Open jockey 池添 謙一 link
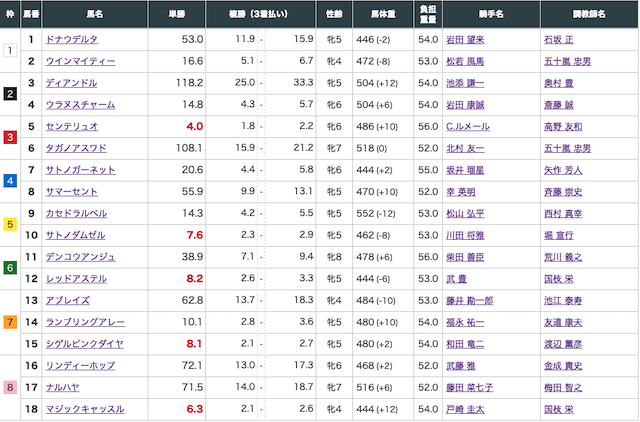This screenshot has height=422, width=640. (465, 83)
